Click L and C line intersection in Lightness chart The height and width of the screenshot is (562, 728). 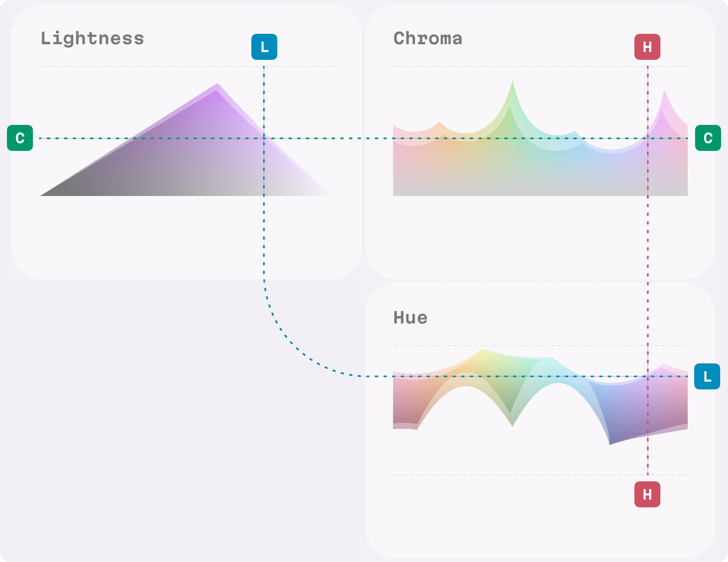[264, 138]
